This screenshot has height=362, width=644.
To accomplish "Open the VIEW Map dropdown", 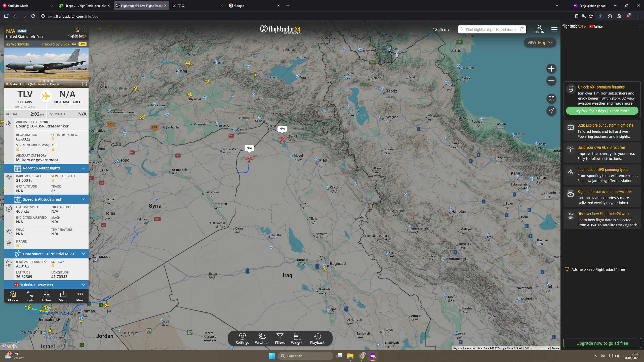I will [540, 43].
